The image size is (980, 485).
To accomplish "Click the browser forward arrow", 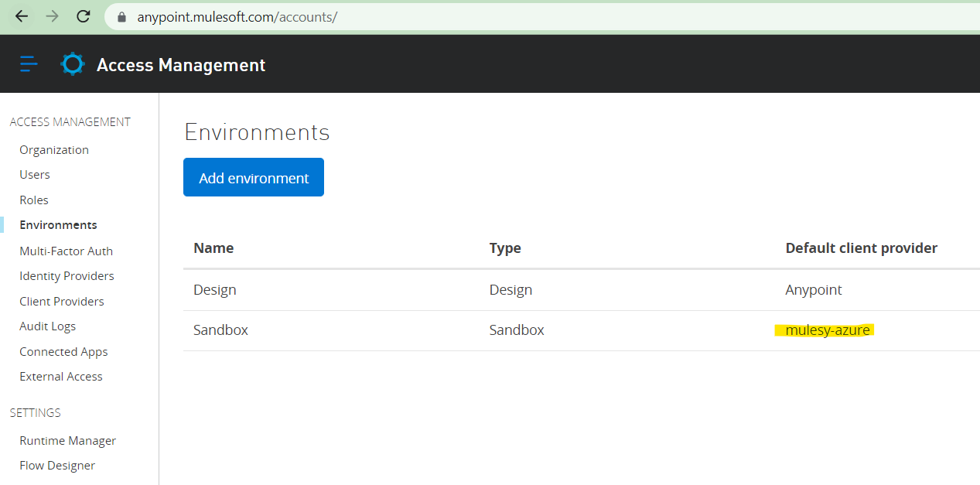I will coord(53,16).
